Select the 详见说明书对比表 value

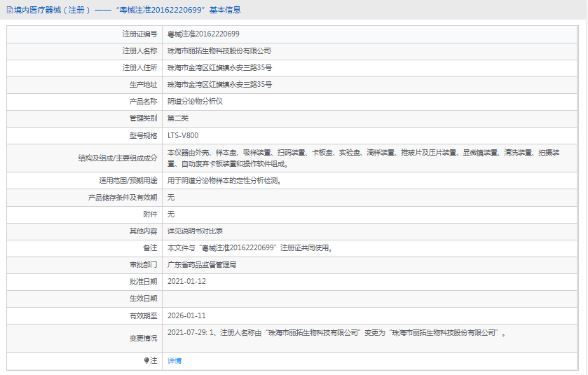(195, 231)
